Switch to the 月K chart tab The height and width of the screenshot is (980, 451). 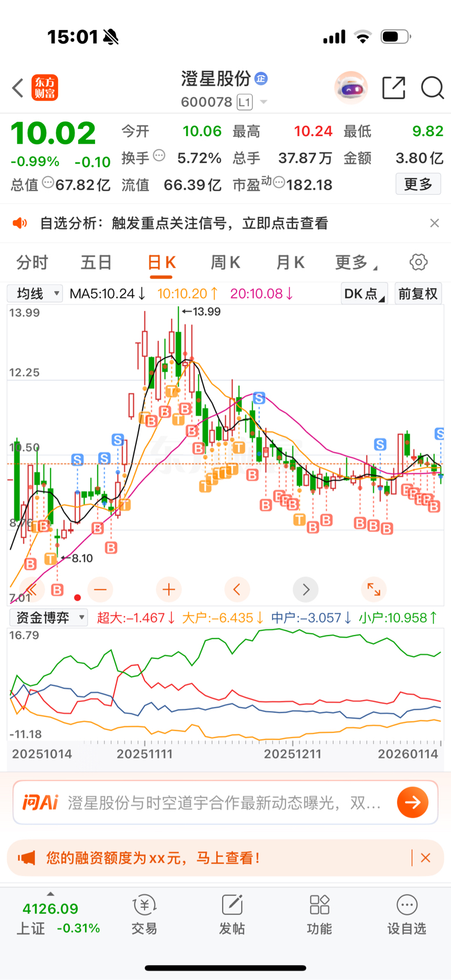(x=290, y=262)
